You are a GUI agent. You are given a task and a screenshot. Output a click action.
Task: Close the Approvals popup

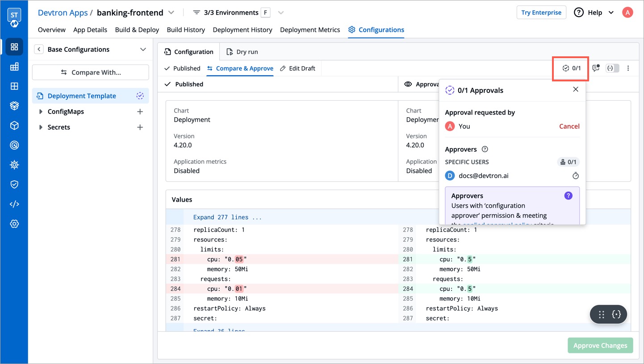pos(576,89)
